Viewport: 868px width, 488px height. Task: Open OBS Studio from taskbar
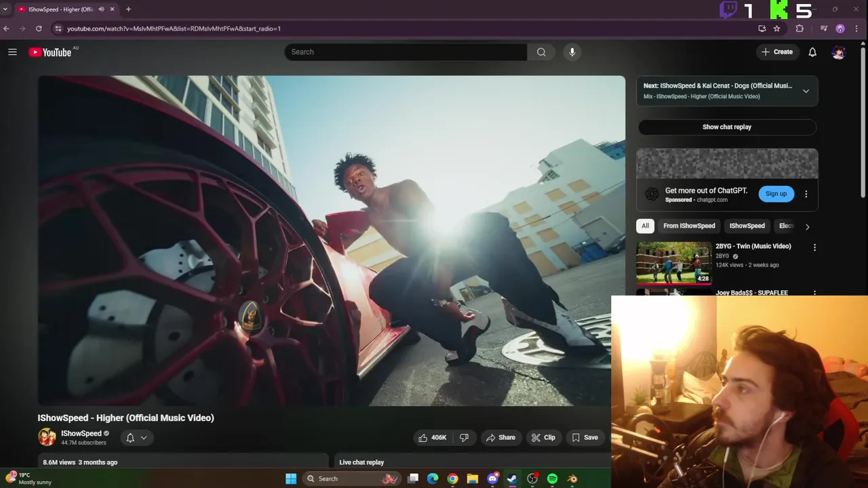click(532, 479)
